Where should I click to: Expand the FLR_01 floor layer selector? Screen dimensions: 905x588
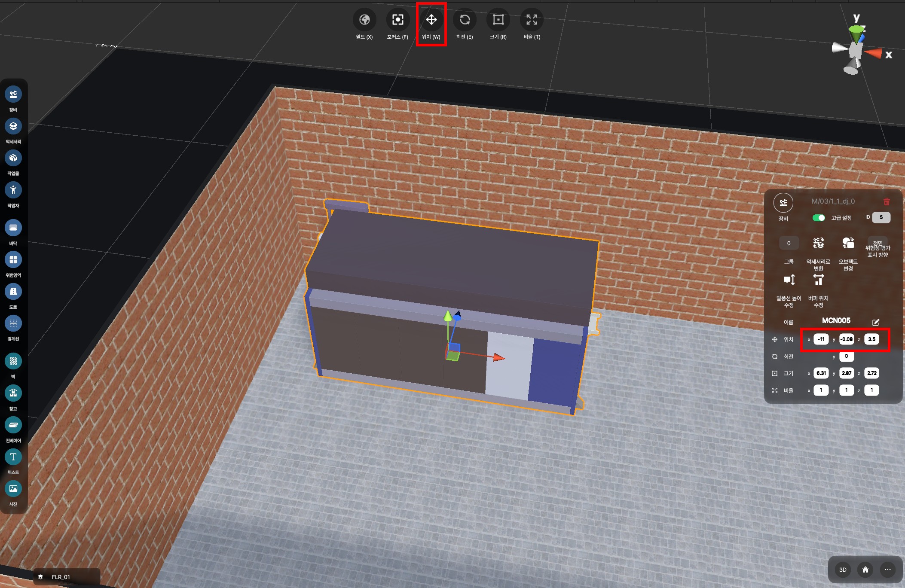(61, 577)
